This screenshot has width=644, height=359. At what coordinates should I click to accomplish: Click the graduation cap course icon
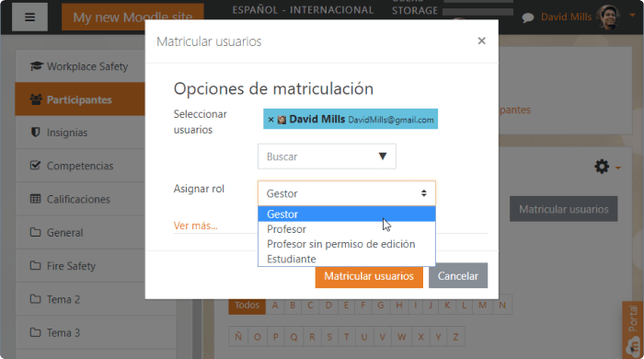(x=36, y=65)
